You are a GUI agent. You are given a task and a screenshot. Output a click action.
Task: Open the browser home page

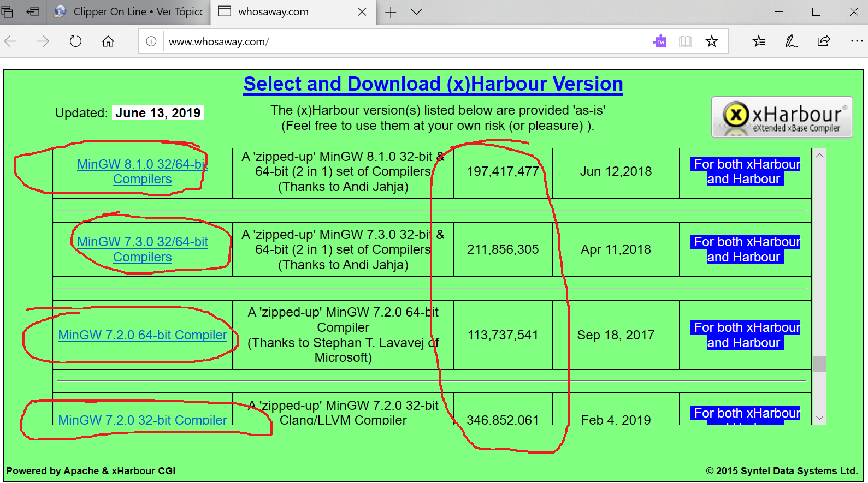(x=108, y=41)
